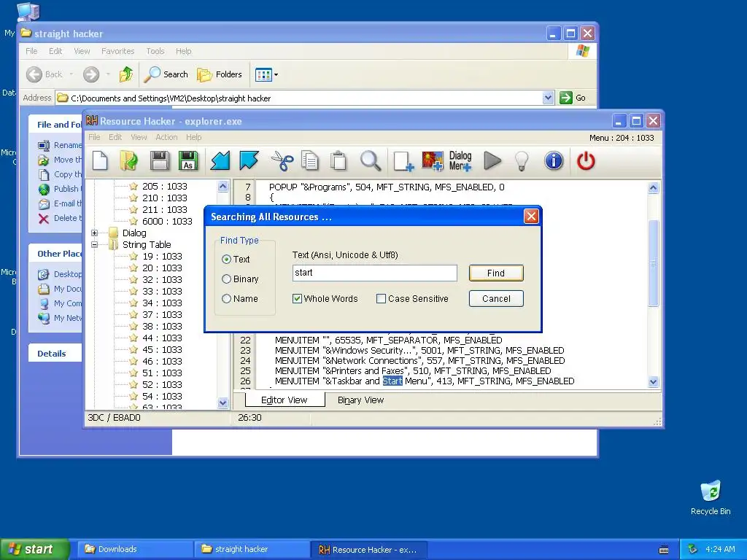Switch to the Binary View tab
The height and width of the screenshot is (560, 747).
(360, 400)
